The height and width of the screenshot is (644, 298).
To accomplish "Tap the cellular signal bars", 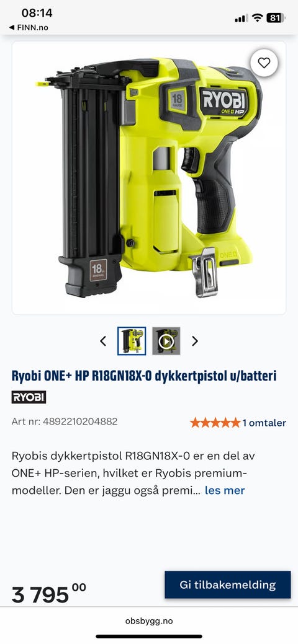I will coord(242,18).
